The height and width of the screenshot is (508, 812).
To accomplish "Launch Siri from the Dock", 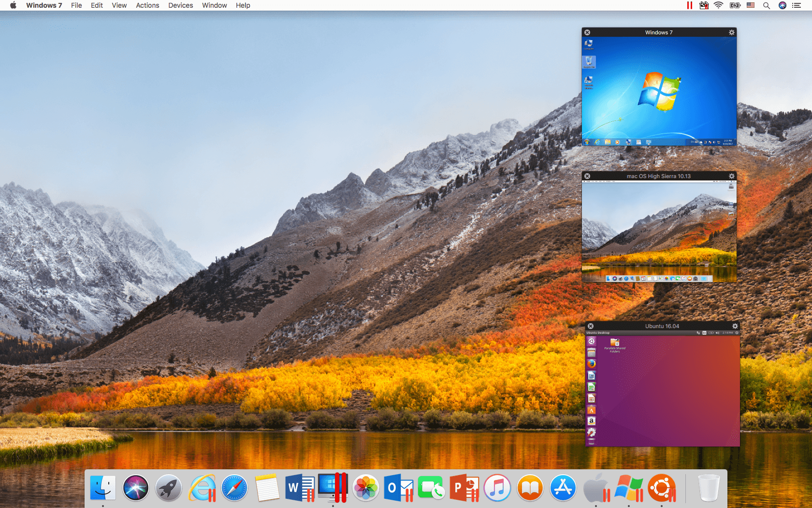I will 136,488.
